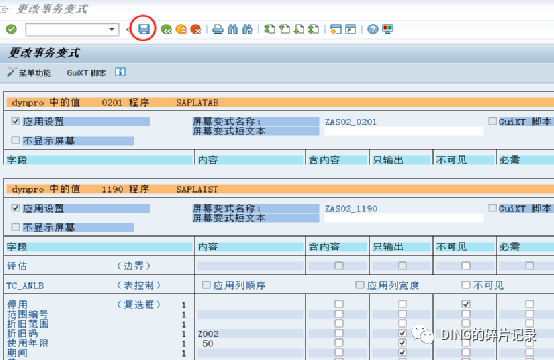Create a new session with the window icon
The image size is (554, 360).
tap(336, 29)
